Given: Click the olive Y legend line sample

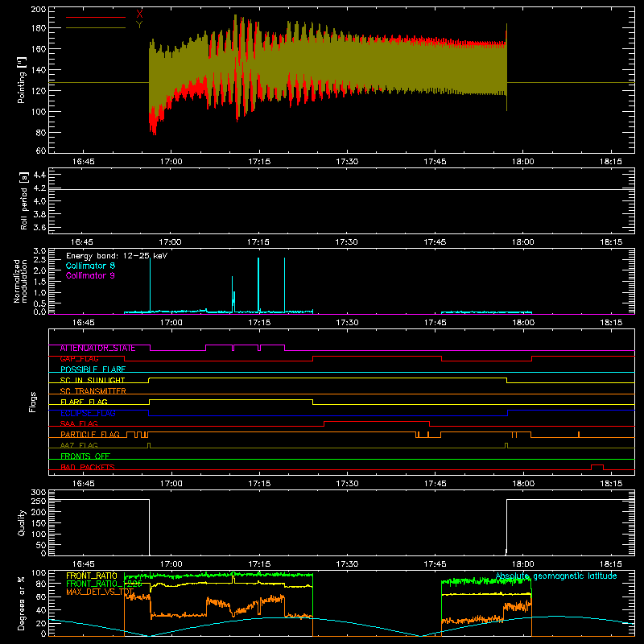Looking at the screenshot, I should point(96,27).
